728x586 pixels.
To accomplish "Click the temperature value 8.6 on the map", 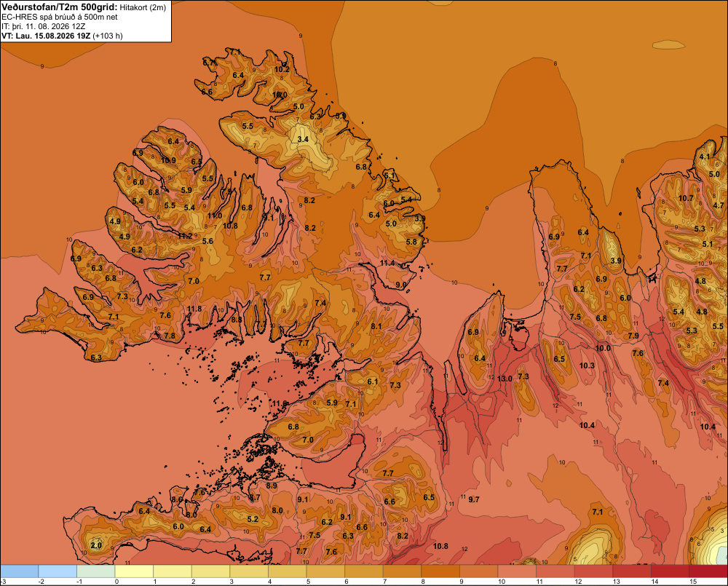I will point(177,499).
